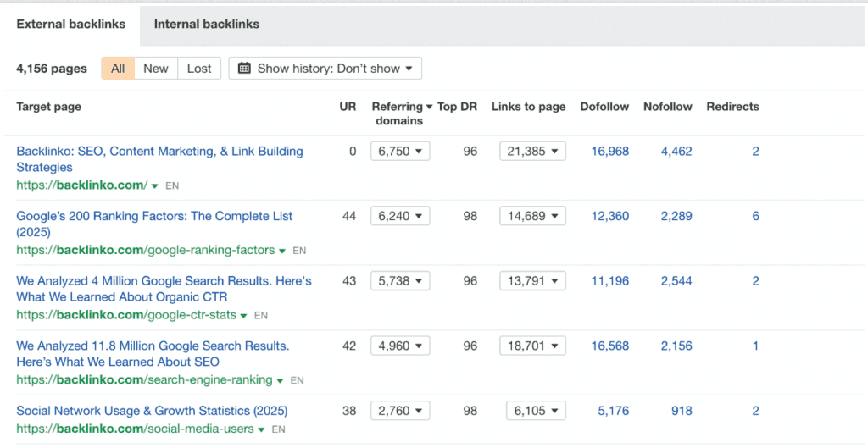Viewport: 868px width, 448px height.
Task: Open the 18,701 links to page dropdown
Action: click(x=532, y=346)
